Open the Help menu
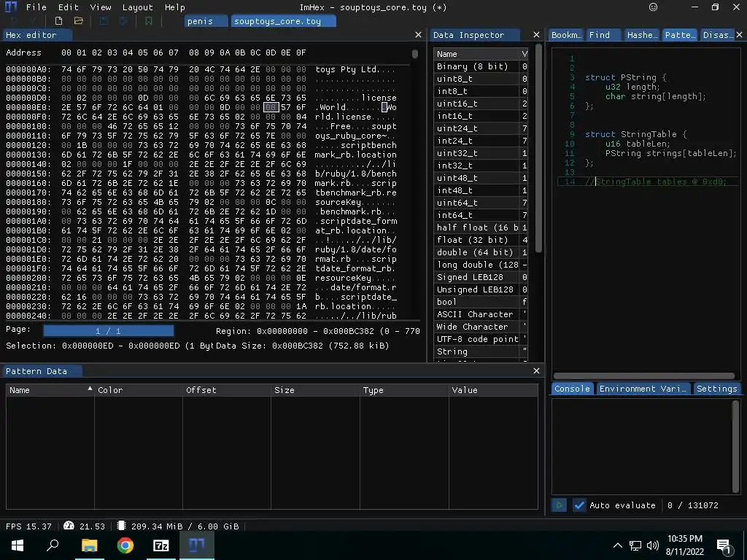Image resolution: width=747 pixels, height=560 pixels. (x=175, y=7)
